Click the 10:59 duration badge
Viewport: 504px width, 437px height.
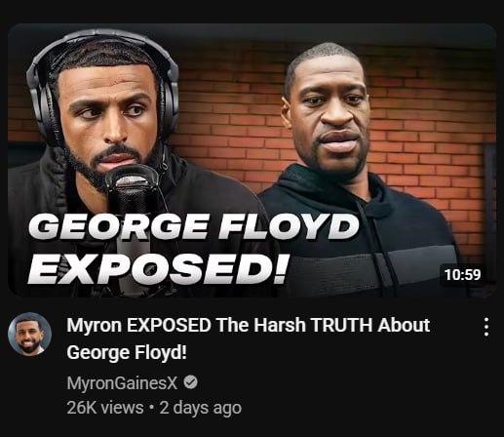click(463, 275)
